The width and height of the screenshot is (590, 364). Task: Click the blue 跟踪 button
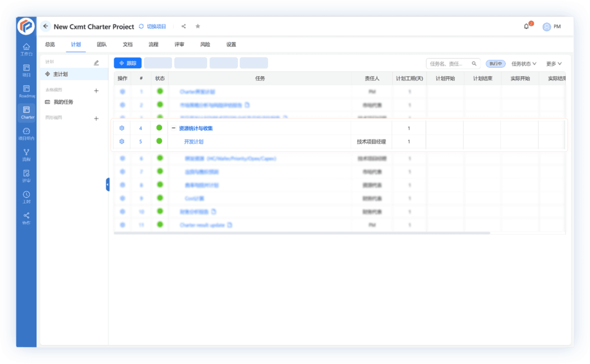[128, 63]
